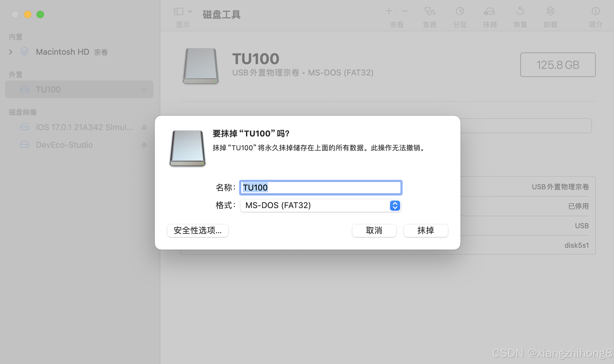Eject the DevEco-Studio disk image

[144, 145]
